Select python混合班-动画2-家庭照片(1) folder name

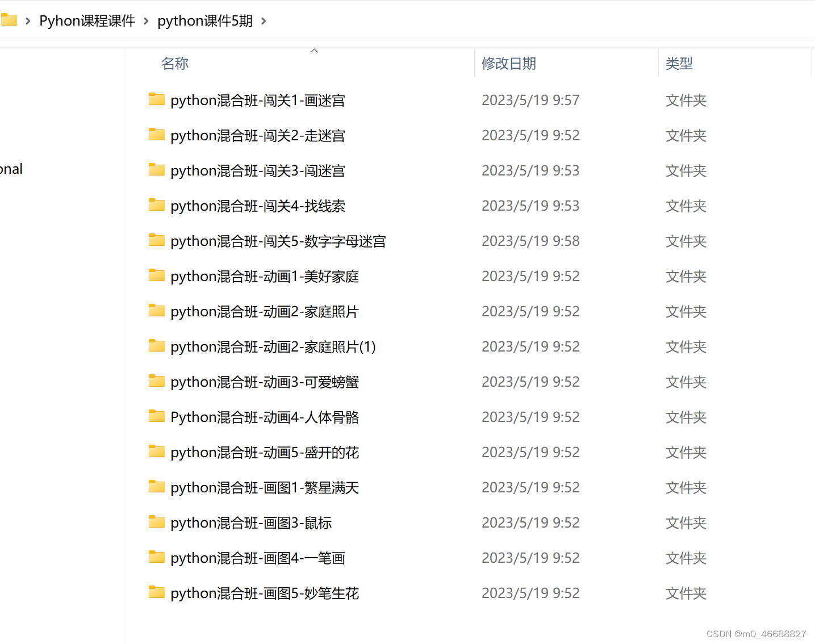[273, 347]
